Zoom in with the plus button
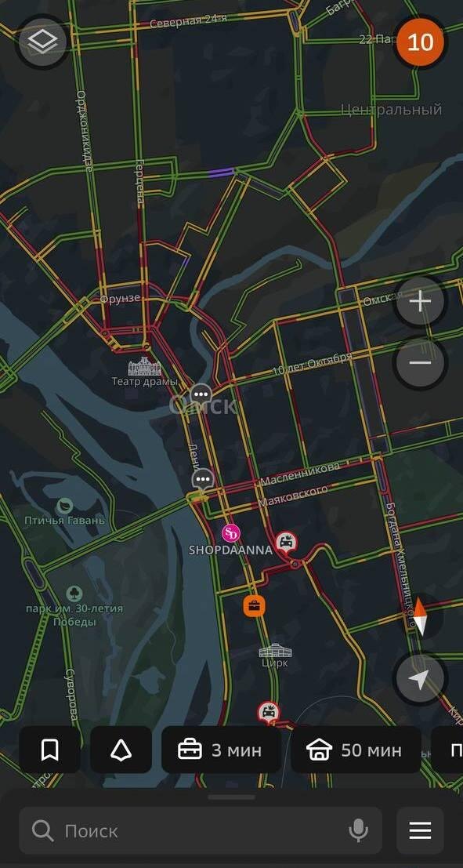The image size is (463, 868). (421, 302)
